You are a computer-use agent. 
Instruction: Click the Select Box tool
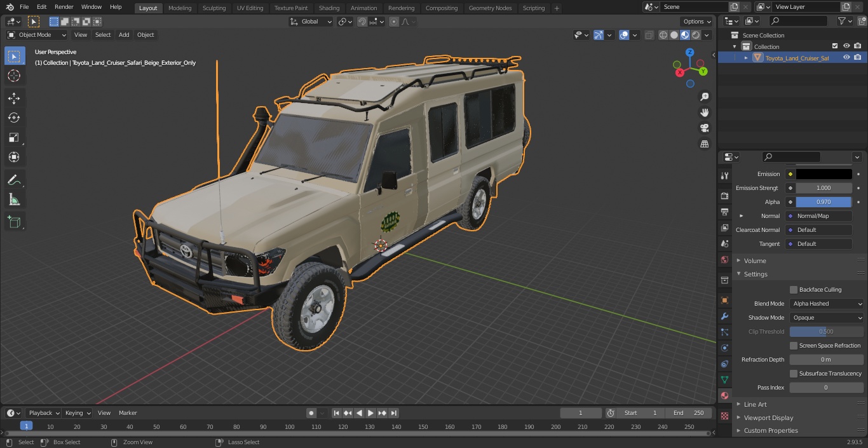coord(14,57)
